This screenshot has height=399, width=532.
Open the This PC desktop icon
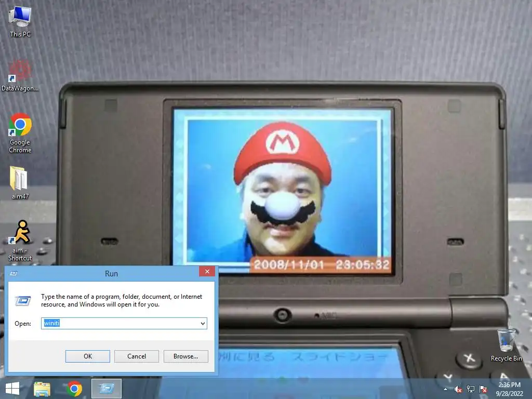[20, 22]
